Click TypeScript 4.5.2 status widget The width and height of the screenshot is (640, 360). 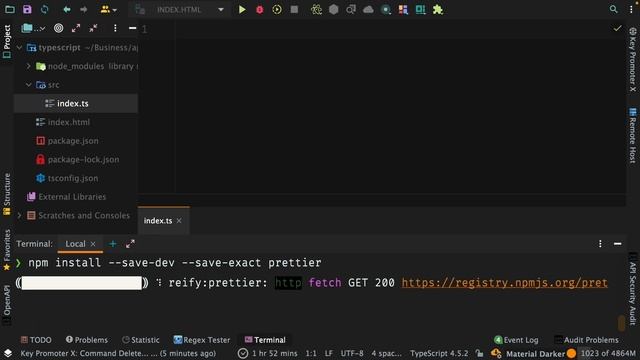439,353
